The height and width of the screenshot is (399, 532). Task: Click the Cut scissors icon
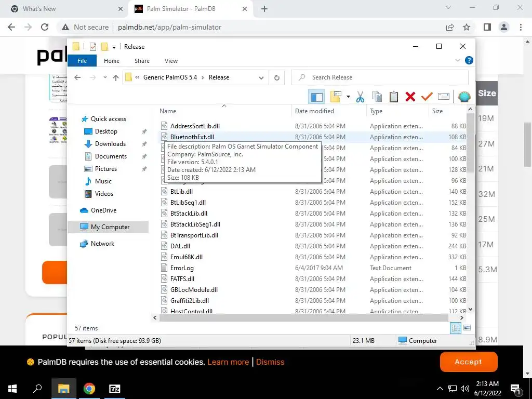[361, 97]
